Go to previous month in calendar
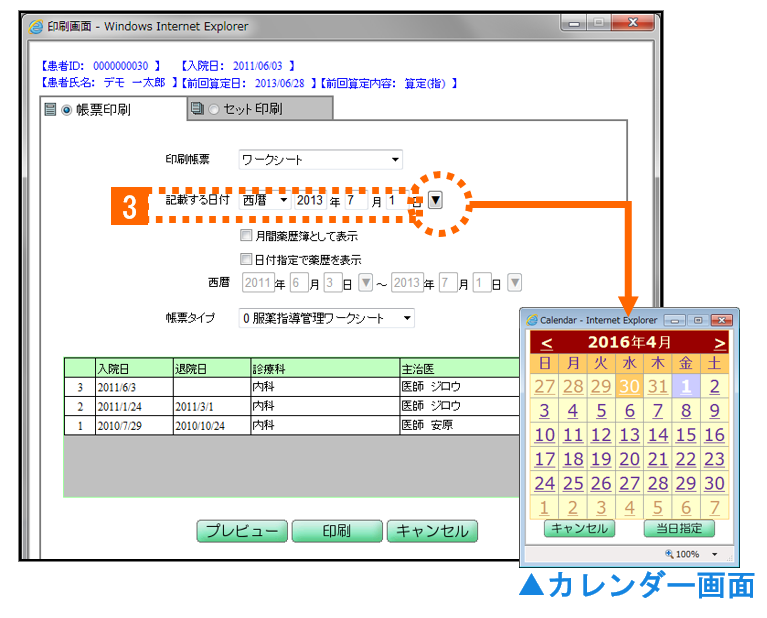 546,342
